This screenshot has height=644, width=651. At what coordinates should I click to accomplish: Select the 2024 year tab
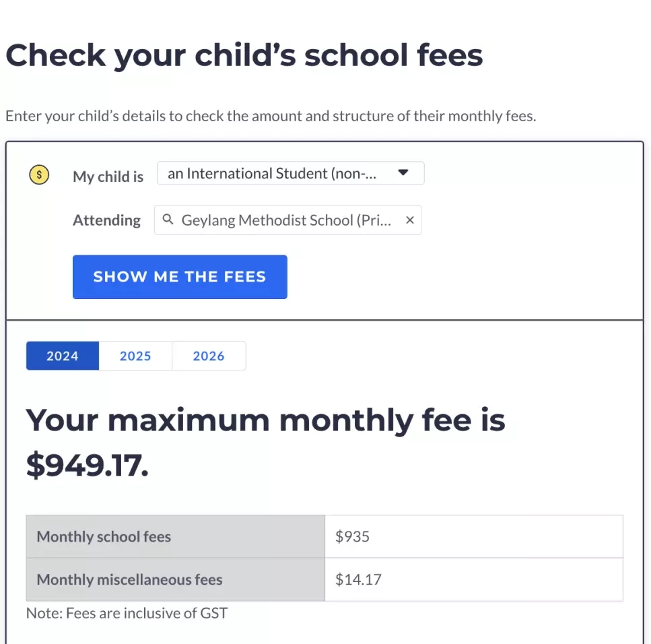(x=63, y=356)
